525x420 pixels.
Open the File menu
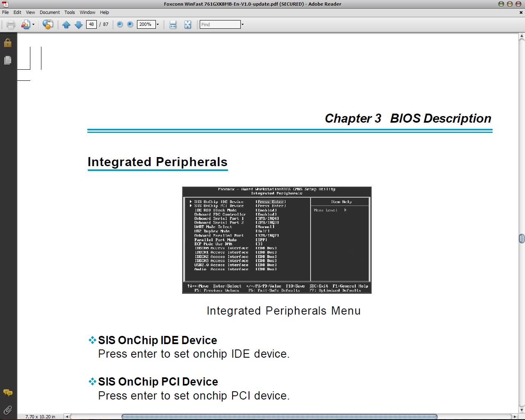point(5,12)
